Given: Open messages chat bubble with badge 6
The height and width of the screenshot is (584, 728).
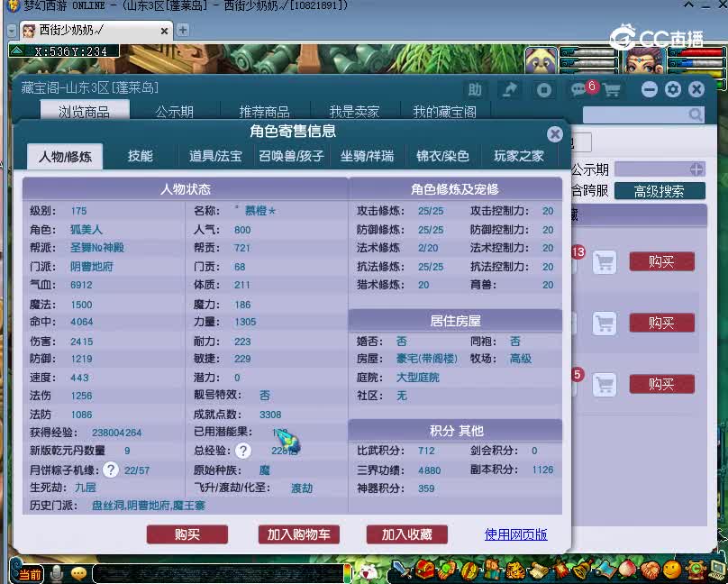Looking at the screenshot, I should (578, 89).
